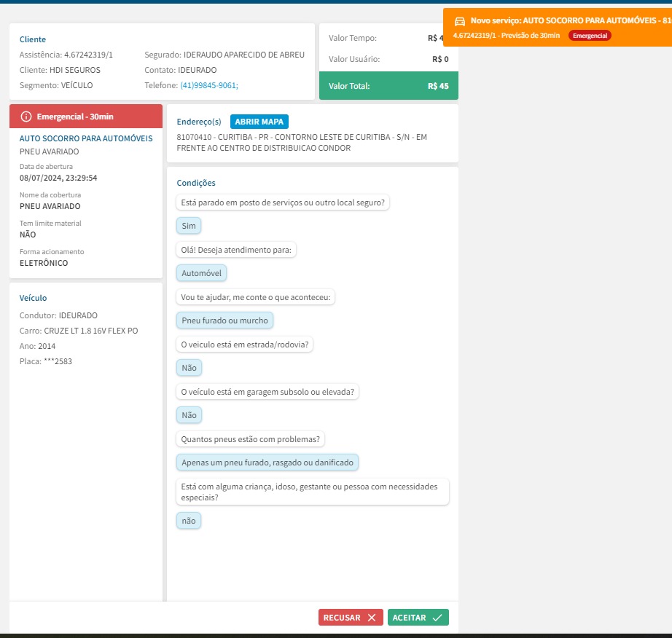Click the info icon beside Emergencial - 30min
Image resolution: width=672 pixels, height=638 pixels.
[26, 117]
